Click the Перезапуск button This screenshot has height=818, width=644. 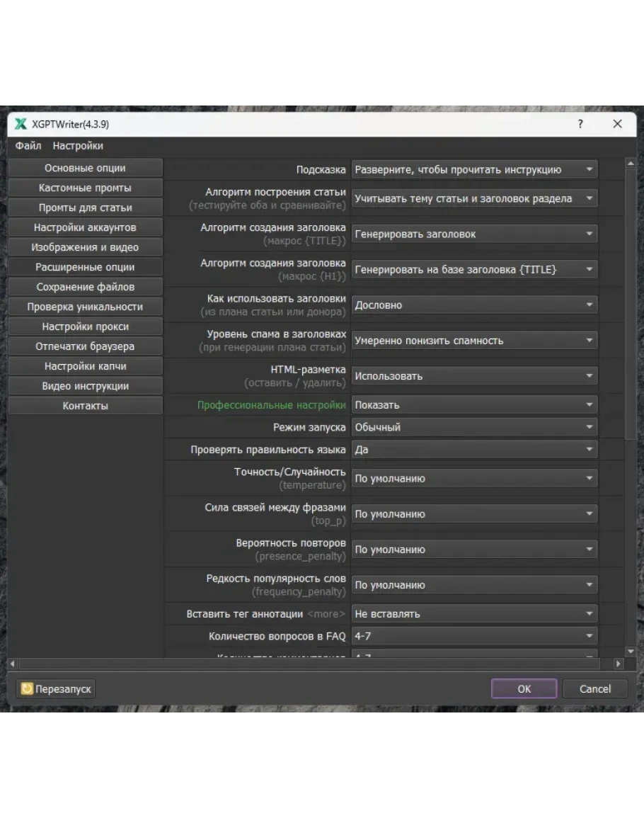point(56,688)
